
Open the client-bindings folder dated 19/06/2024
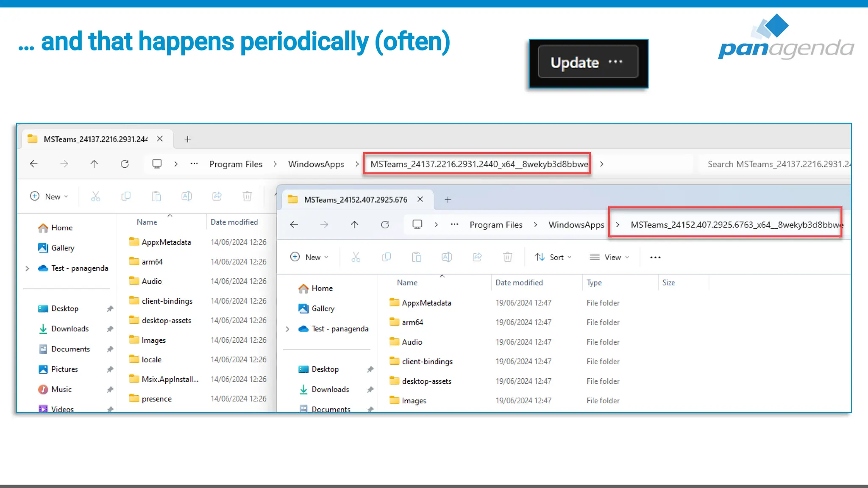click(x=427, y=361)
